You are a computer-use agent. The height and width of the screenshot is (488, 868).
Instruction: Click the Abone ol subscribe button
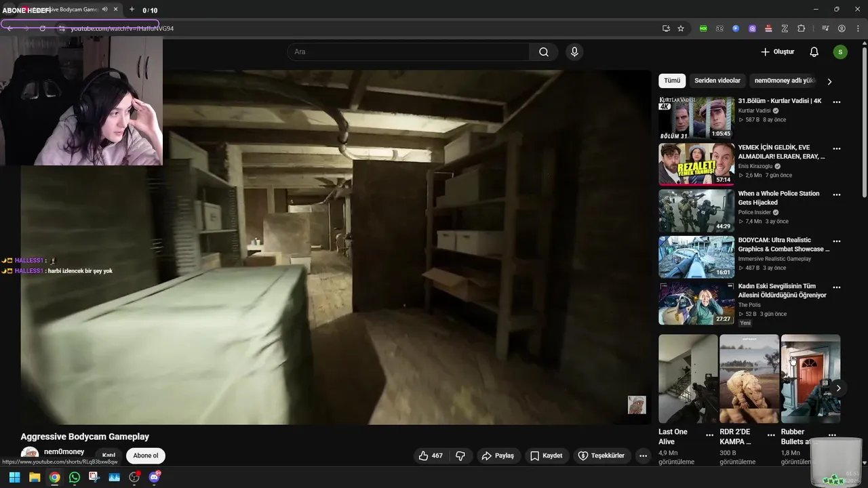[x=146, y=455]
